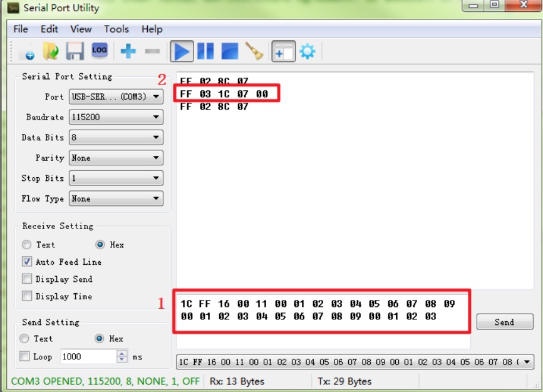This screenshot has height=392, width=543.
Task: Click the save floppy disk icon
Action: tap(75, 51)
